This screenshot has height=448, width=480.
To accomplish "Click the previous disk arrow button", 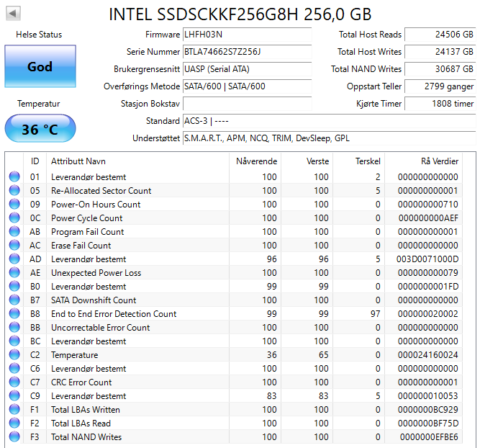I will [14, 14].
